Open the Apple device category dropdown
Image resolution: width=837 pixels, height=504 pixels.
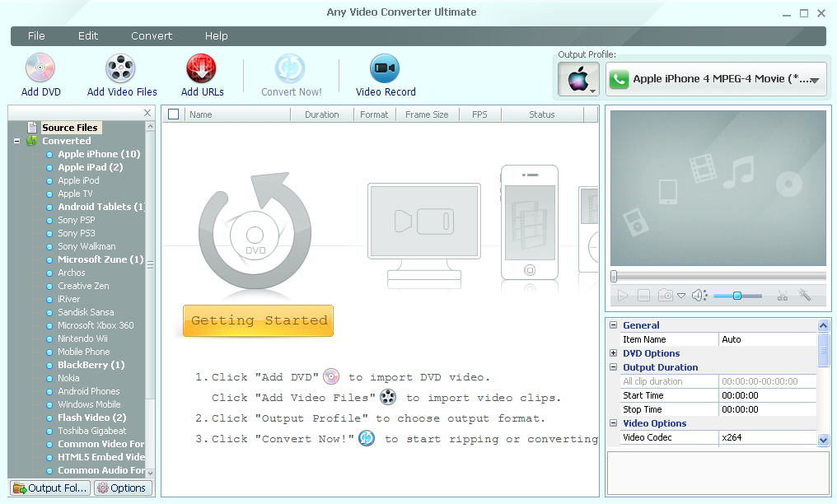[578, 80]
